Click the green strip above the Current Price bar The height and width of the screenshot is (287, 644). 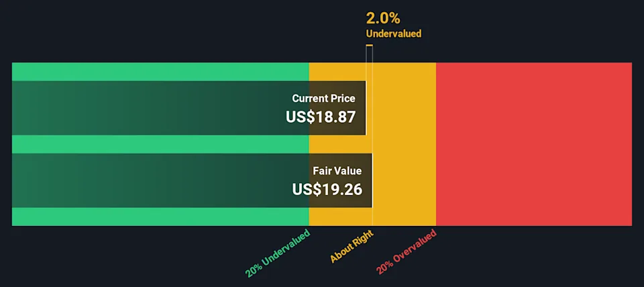[x=161, y=72]
